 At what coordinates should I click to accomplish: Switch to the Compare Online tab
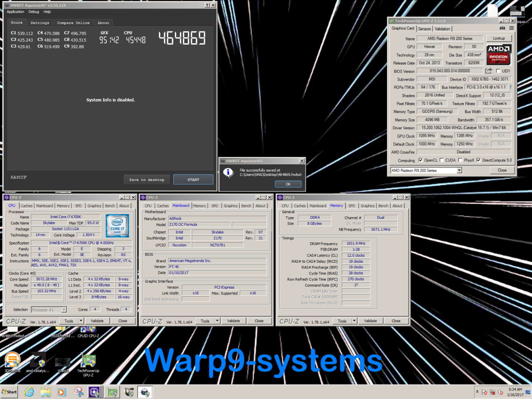click(x=73, y=23)
